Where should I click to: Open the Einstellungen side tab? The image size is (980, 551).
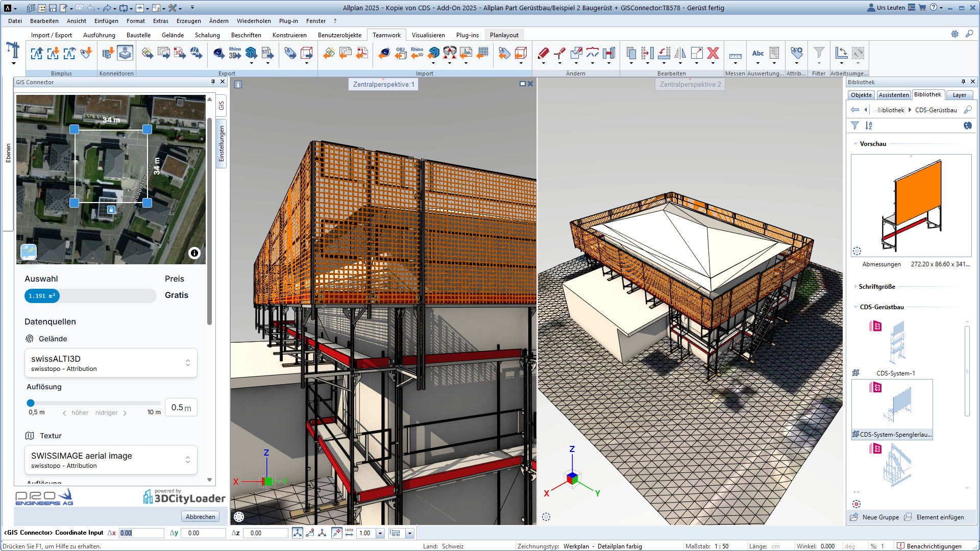(221, 143)
